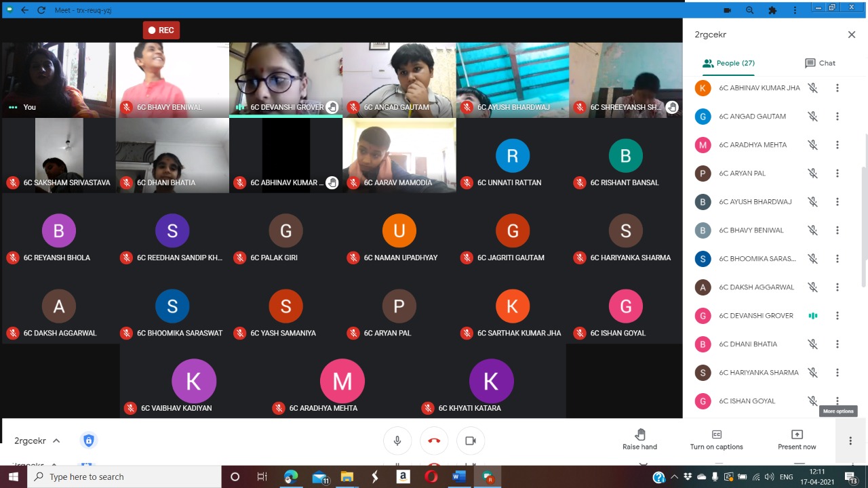Click raised hand icon on ABHINAV KUMAR tile
Screen dimensions: 868x488
pos(332,182)
